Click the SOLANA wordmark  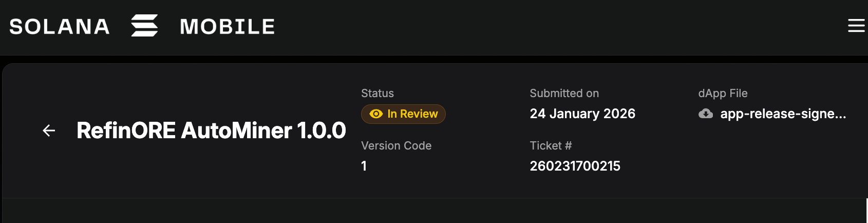(60, 27)
